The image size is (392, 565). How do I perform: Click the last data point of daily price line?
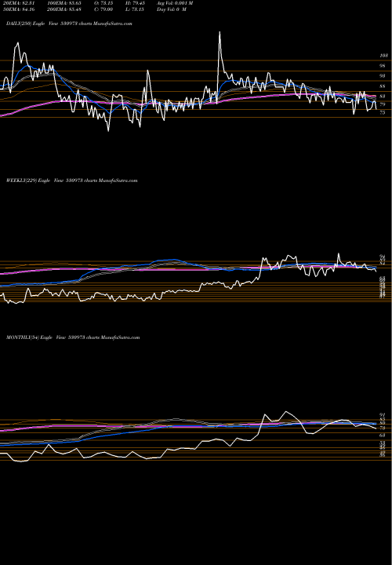(x=376, y=109)
